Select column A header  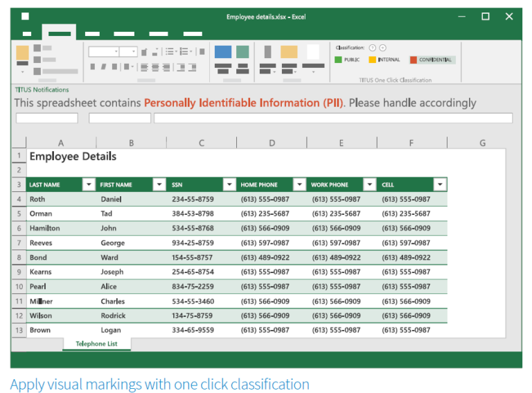point(61,143)
